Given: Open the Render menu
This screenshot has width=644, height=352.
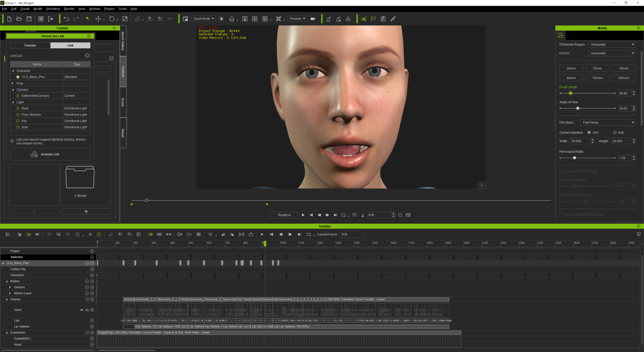Looking at the screenshot, I should [x=69, y=9].
